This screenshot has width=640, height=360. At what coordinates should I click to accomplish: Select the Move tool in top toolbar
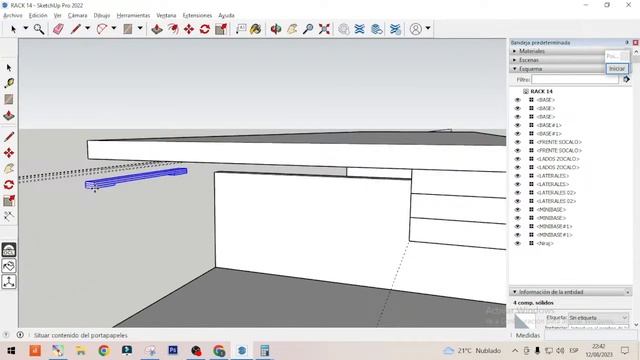189,29
